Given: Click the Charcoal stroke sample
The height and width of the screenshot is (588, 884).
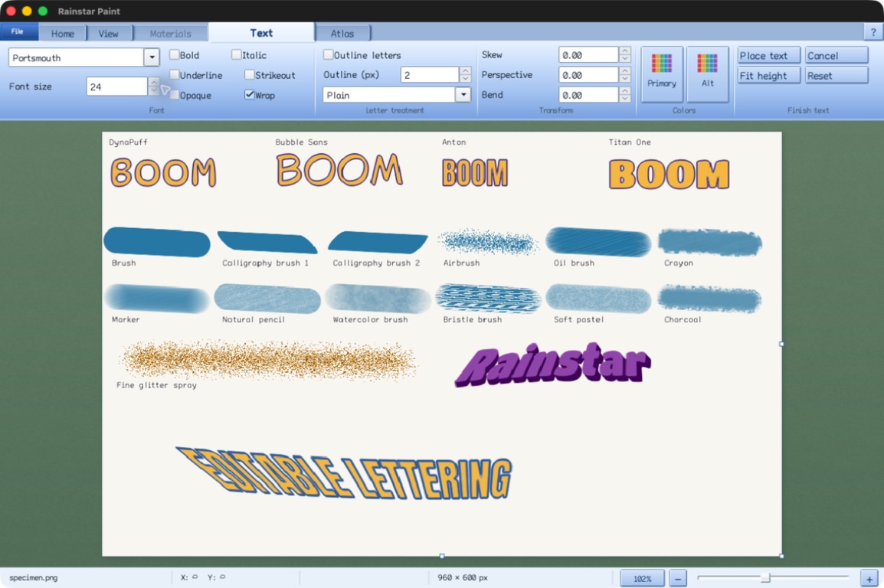Looking at the screenshot, I should (709, 298).
